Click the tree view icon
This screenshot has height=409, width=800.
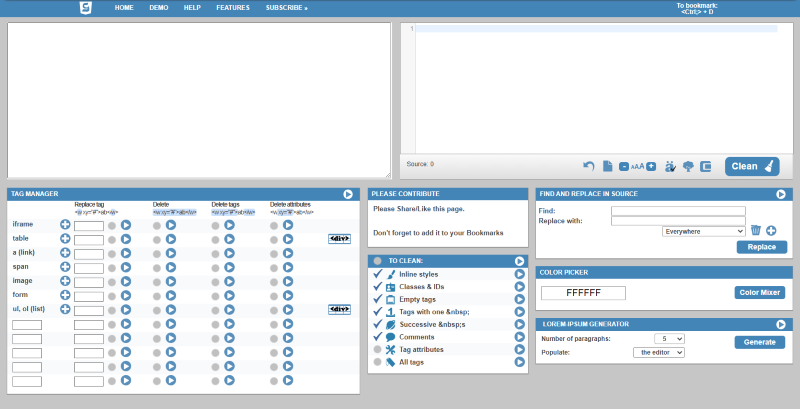pyautogui.click(x=688, y=166)
